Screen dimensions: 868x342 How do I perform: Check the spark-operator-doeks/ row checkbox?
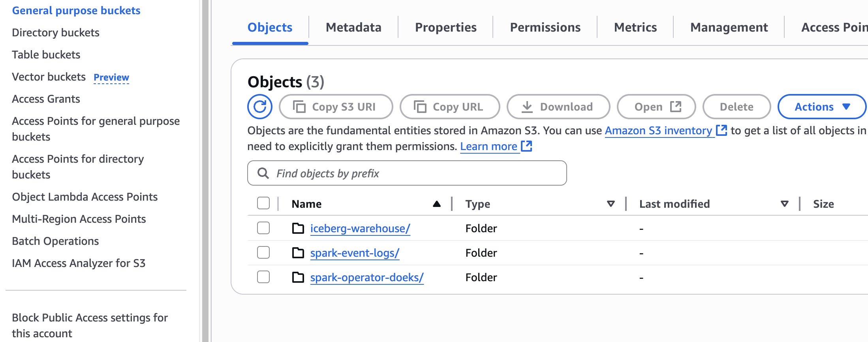point(263,277)
